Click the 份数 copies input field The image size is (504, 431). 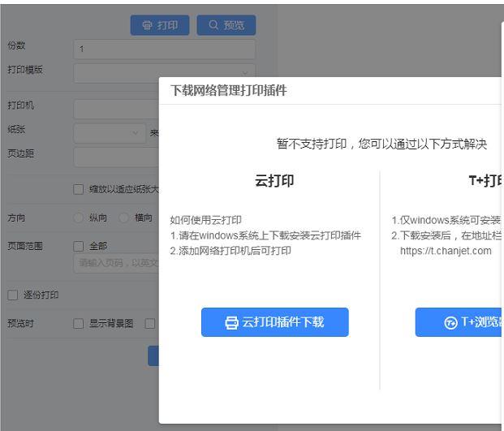tap(165, 50)
